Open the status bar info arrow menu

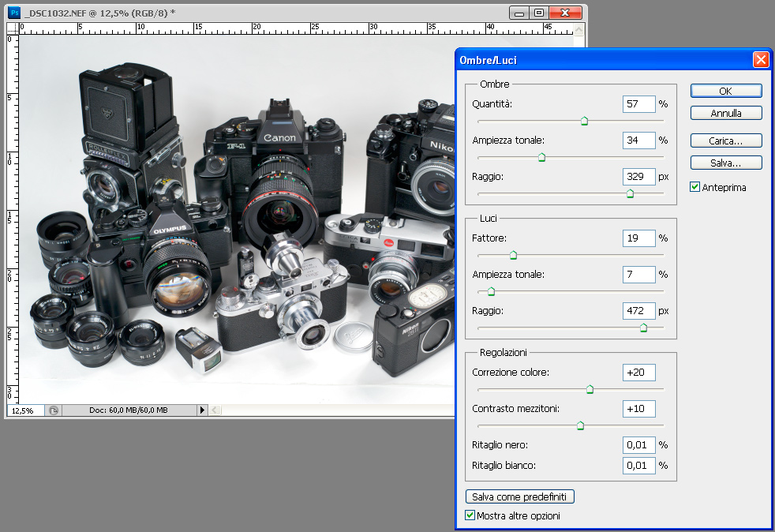click(202, 410)
